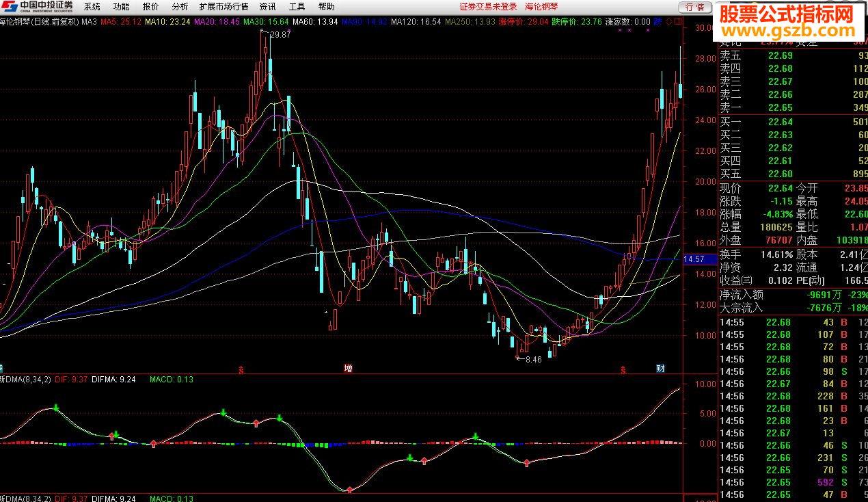This screenshot has width=868, height=502.
Task: Click the tick row with volume 231
Action: click(x=793, y=458)
